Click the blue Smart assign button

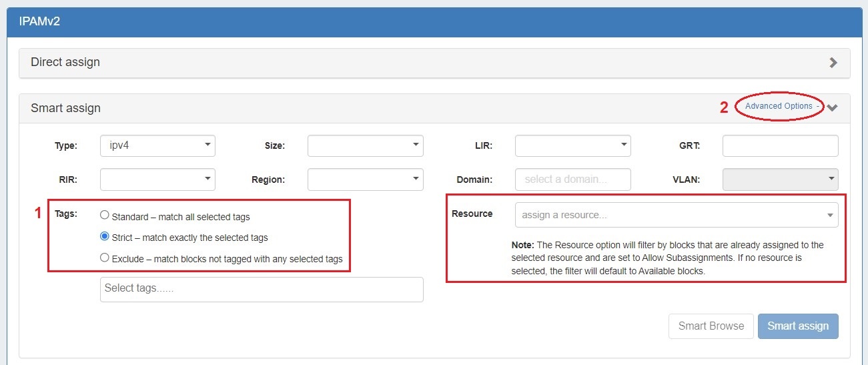[x=797, y=326]
